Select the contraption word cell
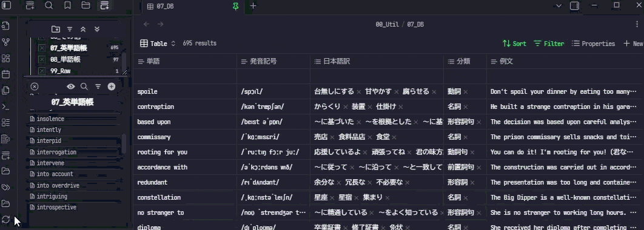The image size is (644, 230). 185,107
